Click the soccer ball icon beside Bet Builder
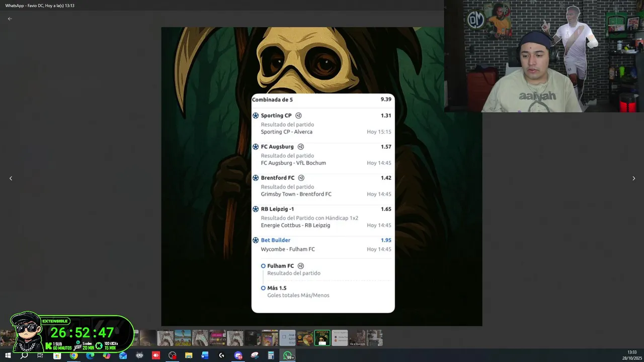This screenshot has height=362, width=644. [256, 240]
